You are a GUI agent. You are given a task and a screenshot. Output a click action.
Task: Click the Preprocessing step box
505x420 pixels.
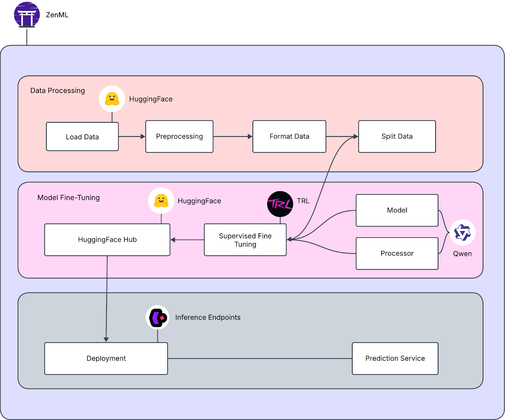[179, 137]
